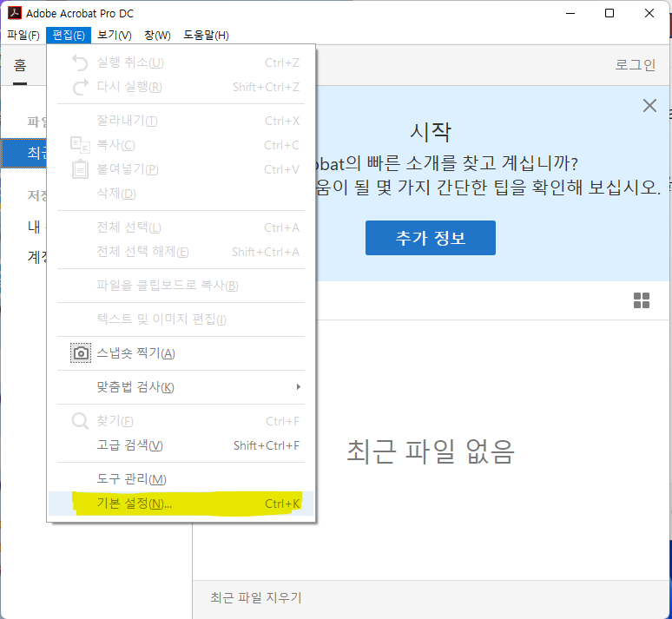Open the 창(W) menu
The height and width of the screenshot is (619, 672).
(157, 35)
